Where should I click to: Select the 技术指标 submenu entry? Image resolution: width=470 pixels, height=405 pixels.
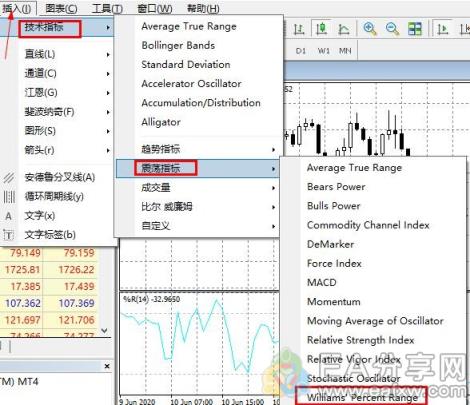57,28
